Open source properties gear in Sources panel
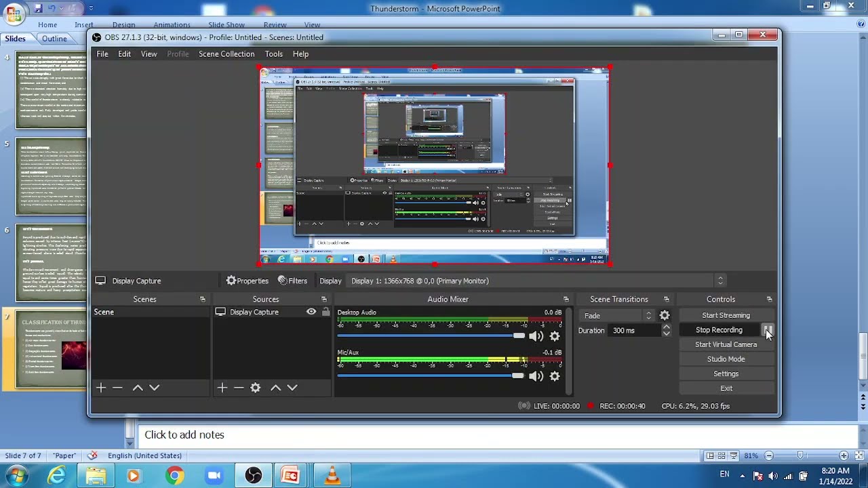 pyautogui.click(x=256, y=388)
